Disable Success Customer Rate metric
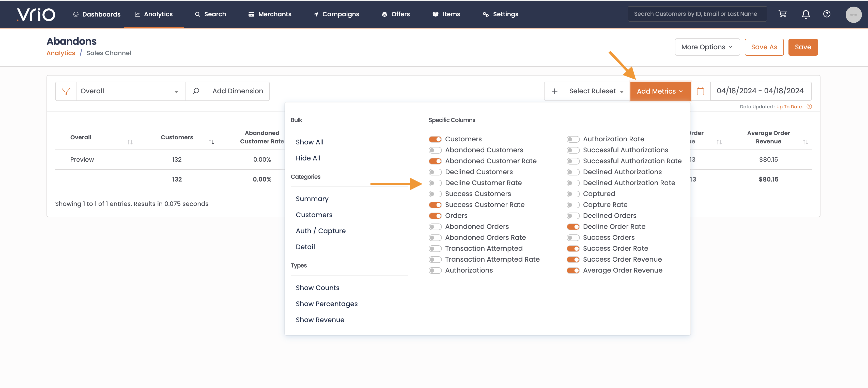The height and width of the screenshot is (388, 868). (x=435, y=205)
